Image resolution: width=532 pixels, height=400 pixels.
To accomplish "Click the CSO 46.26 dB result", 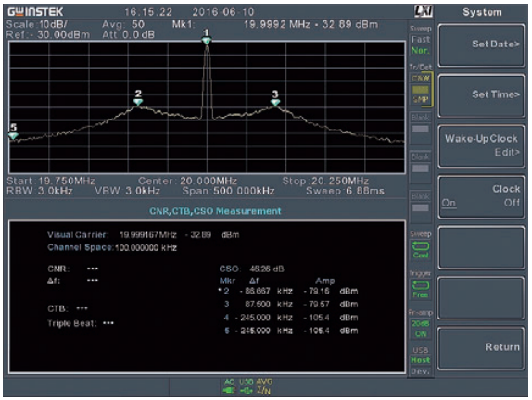I will (251, 269).
